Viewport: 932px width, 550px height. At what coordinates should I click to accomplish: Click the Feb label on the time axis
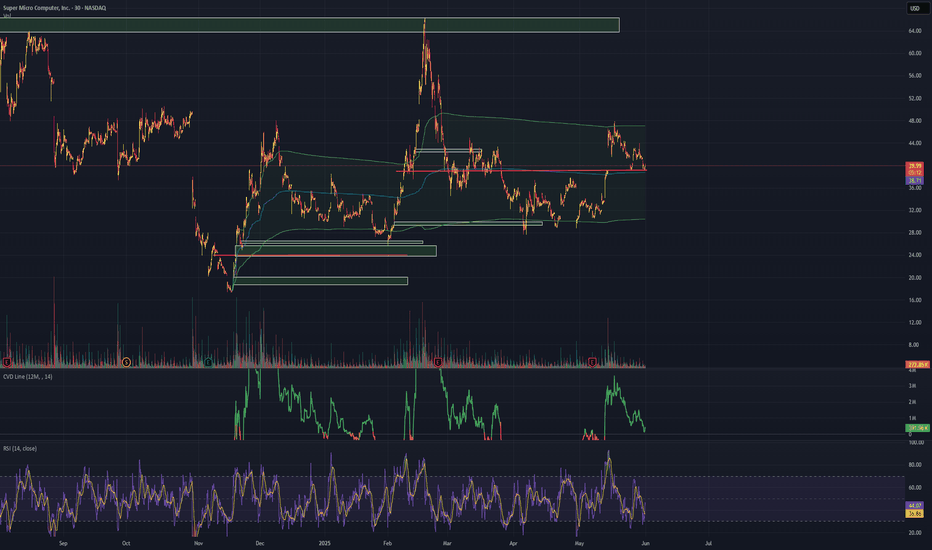(x=388, y=543)
